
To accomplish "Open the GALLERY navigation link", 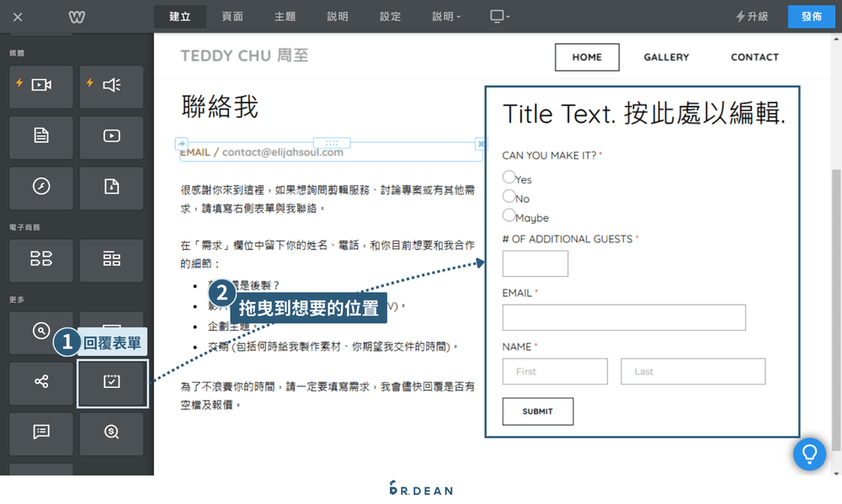I will 666,57.
